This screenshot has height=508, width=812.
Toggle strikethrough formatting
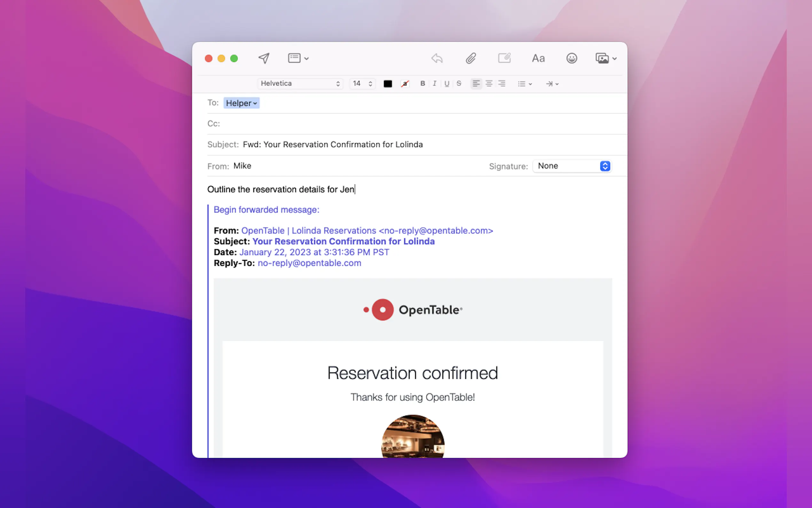[x=458, y=83]
